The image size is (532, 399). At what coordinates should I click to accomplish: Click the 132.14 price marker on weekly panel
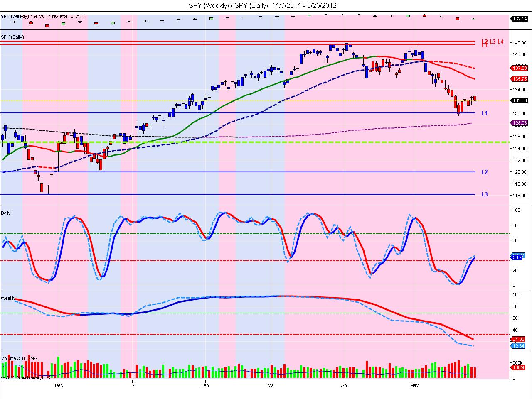(520, 19)
